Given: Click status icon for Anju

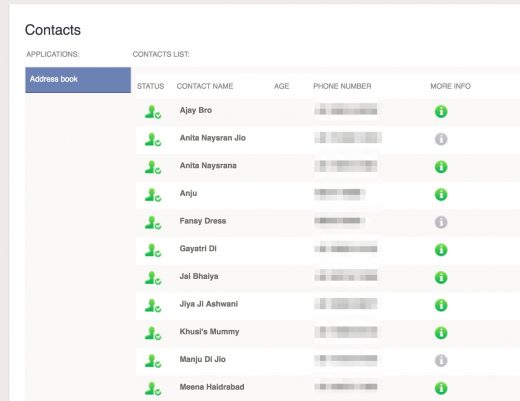Looking at the screenshot, I should click(x=153, y=195).
